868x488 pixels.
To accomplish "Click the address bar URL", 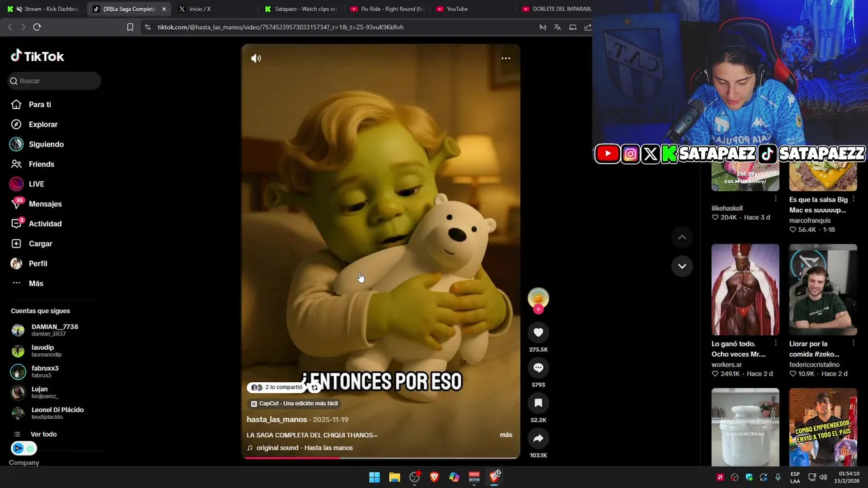I will pos(280,27).
